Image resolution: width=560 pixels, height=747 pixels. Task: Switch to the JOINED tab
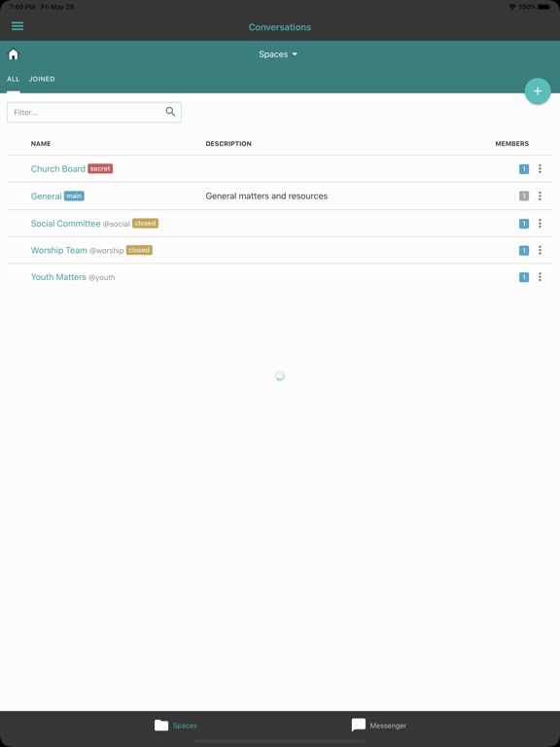pos(42,79)
